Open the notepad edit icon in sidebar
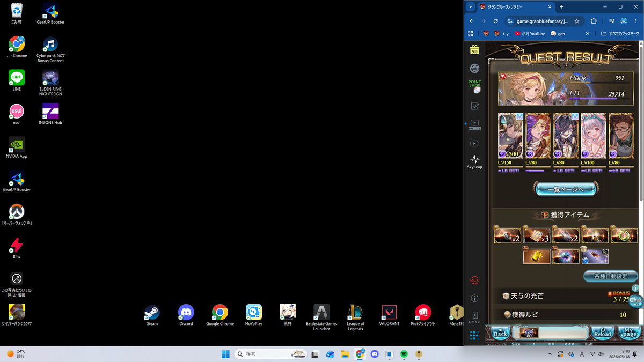 tap(474, 106)
